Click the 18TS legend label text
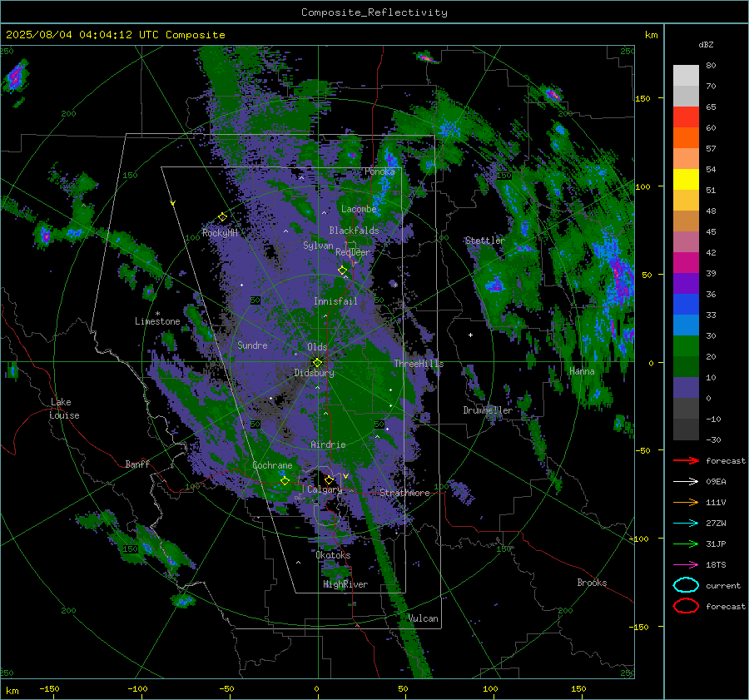 pos(716,565)
